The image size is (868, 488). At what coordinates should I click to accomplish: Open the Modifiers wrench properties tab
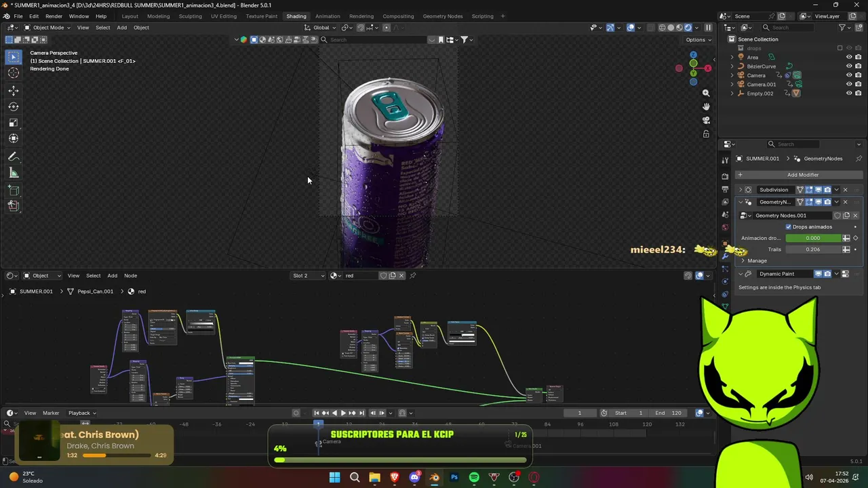[725, 256]
